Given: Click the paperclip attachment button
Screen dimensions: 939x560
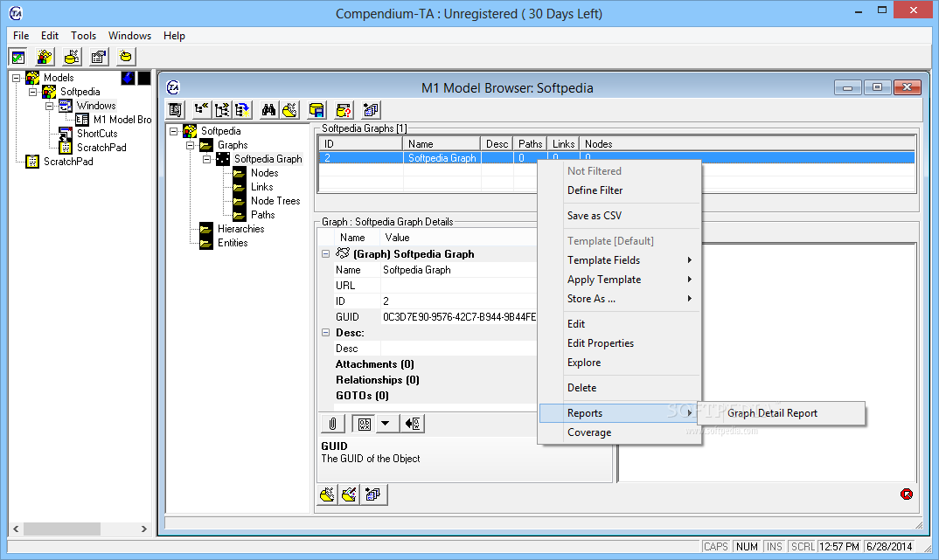Looking at the screenshot, I should click(x=333, y=425).
